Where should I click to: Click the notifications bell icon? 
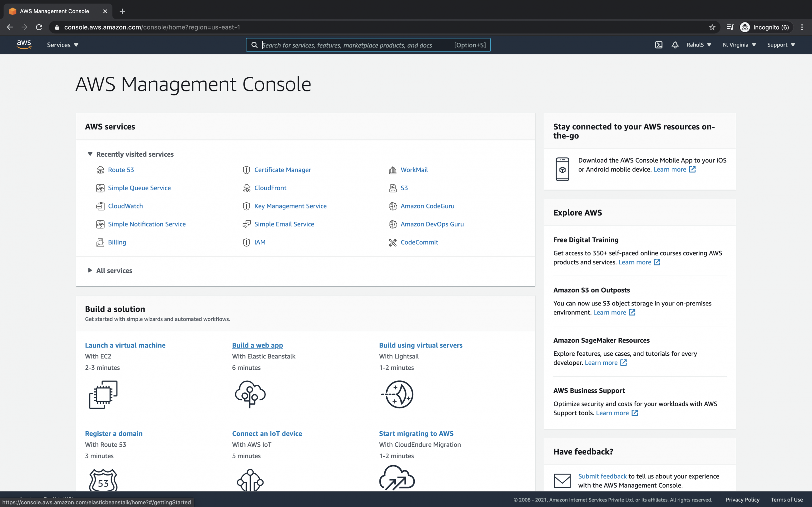point(675,45)
